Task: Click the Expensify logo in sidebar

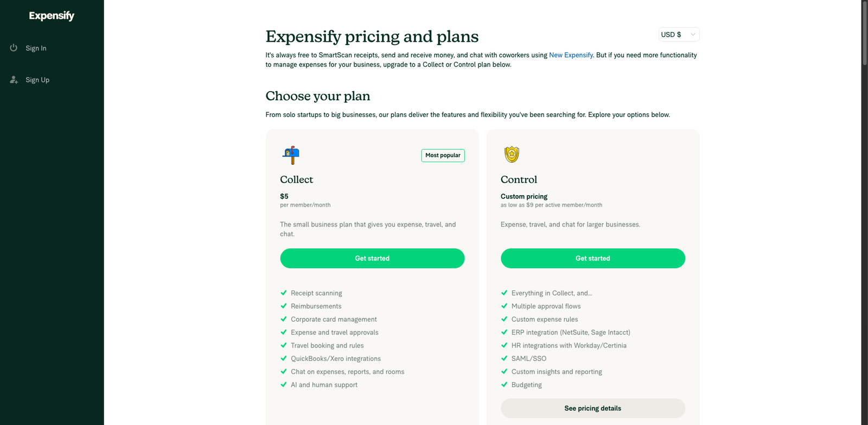Action: (x=52, y=16)
